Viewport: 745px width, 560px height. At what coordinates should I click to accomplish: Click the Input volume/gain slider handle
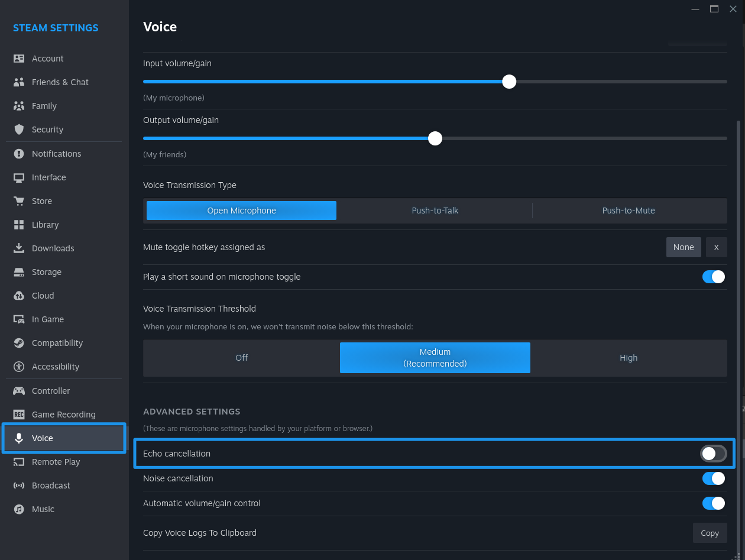pos(509,82)
